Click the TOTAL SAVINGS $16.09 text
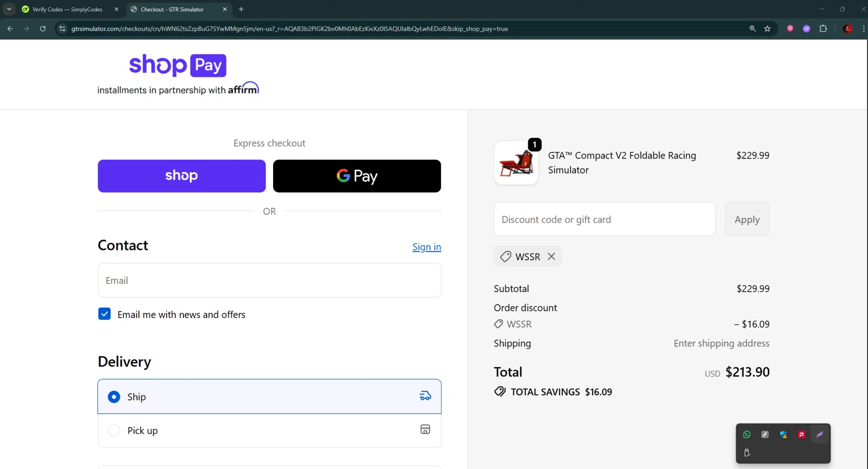This screenshot has height=469, width=868. click(561, 392)
